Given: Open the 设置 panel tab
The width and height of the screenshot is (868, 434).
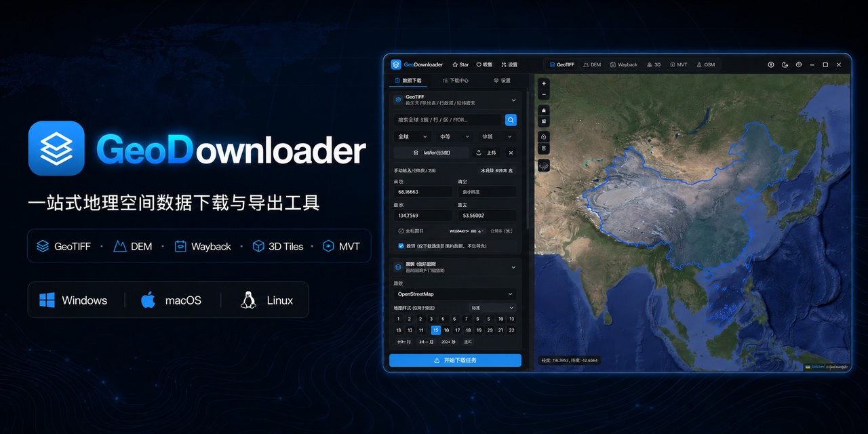Looking at the screenshot, I should (502, 80).
